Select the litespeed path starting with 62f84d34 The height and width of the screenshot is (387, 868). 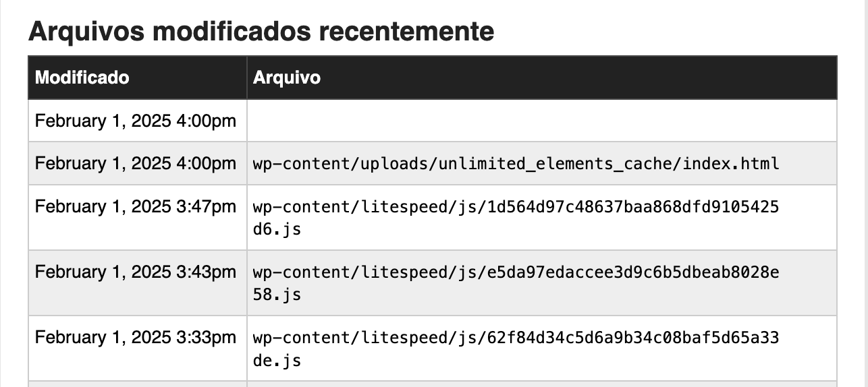point(516,349)
